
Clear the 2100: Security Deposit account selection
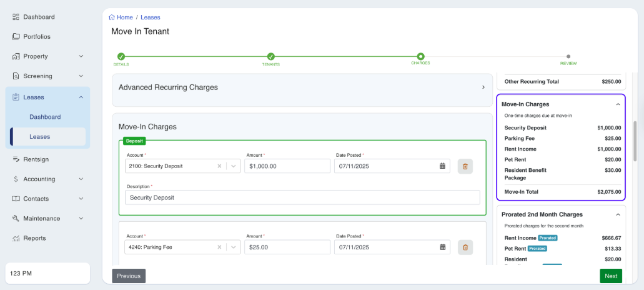220,166
